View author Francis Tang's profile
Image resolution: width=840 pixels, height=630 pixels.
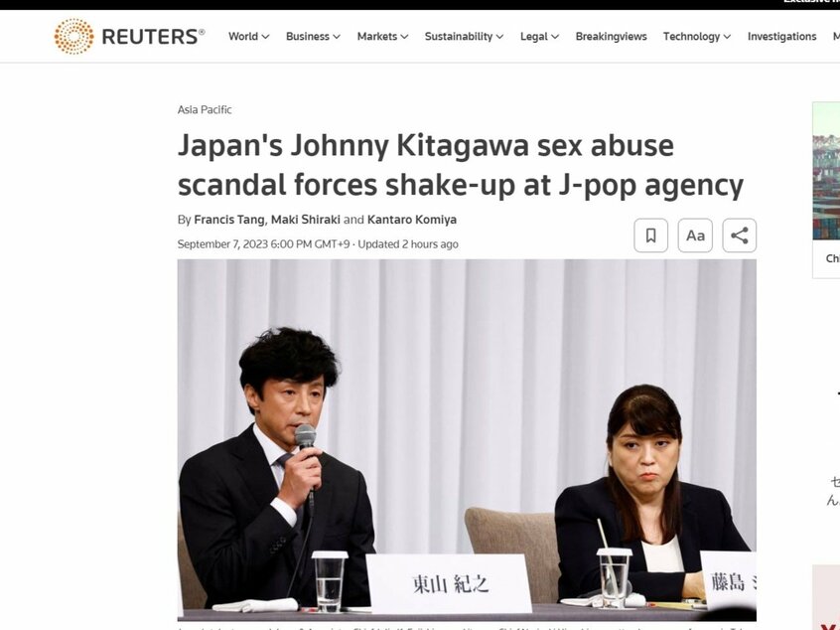tap(228, 220)
